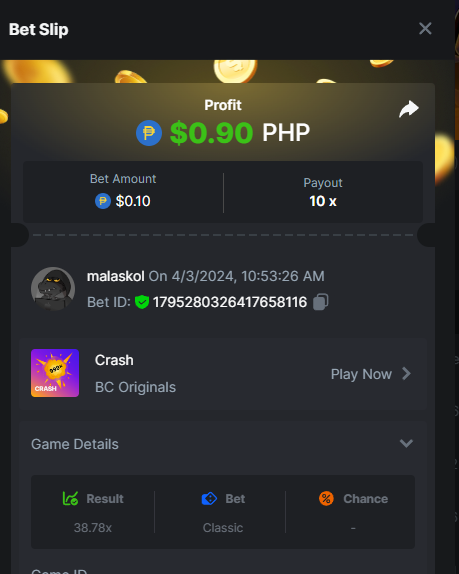459x574 pixels.
Task: Click the share arrow icon
Action: click(x=409, y=109)
